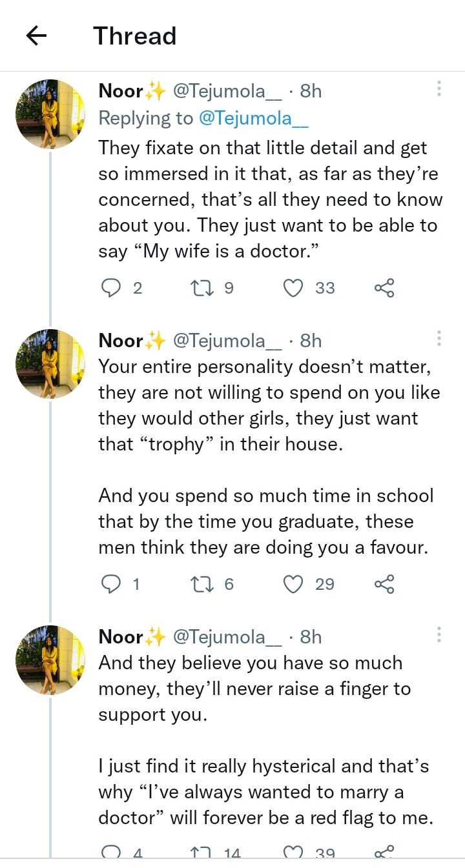This screenshot has height=868, width=465.
Task: View the second tweet's profile picture
Action: pyautogui.click(x=50, y=364)
